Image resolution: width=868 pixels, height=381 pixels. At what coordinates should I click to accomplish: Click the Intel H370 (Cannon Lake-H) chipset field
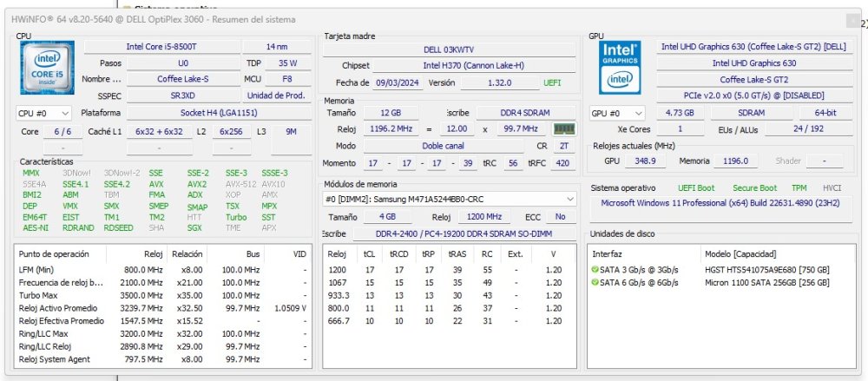473,65
